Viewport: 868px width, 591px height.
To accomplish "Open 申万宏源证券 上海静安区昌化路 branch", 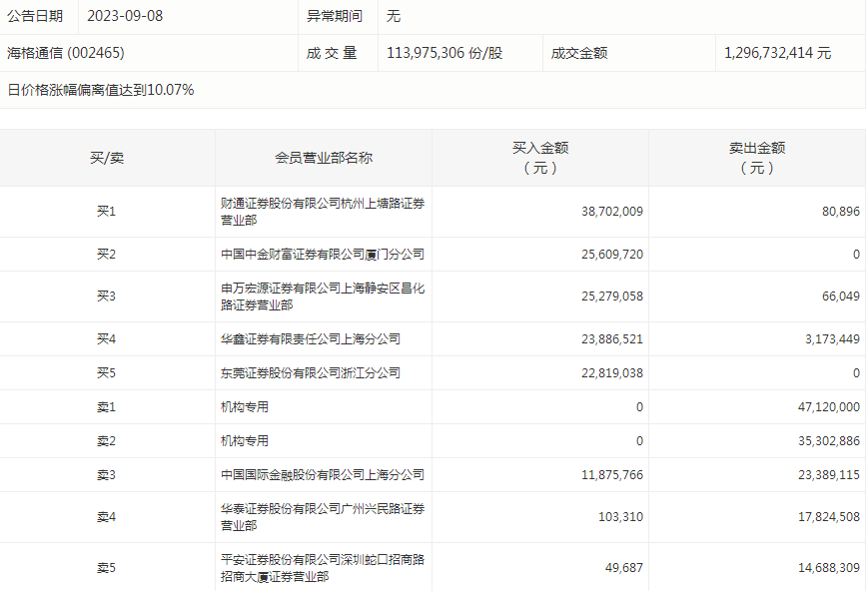I will pyautogui.click(x=323, y=296).
